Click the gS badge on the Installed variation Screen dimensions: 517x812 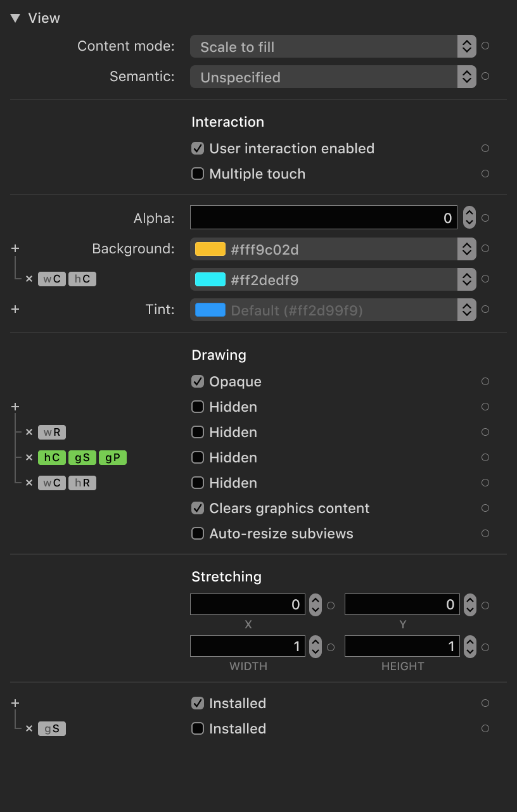(x=51, y=728)
